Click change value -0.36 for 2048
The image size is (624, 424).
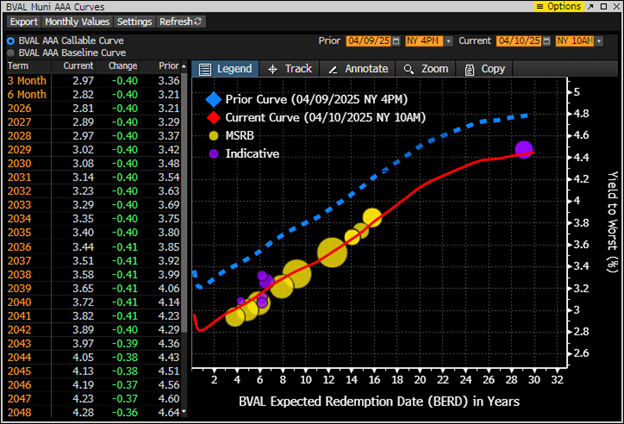pyautogui.click(x=125, y=412)
